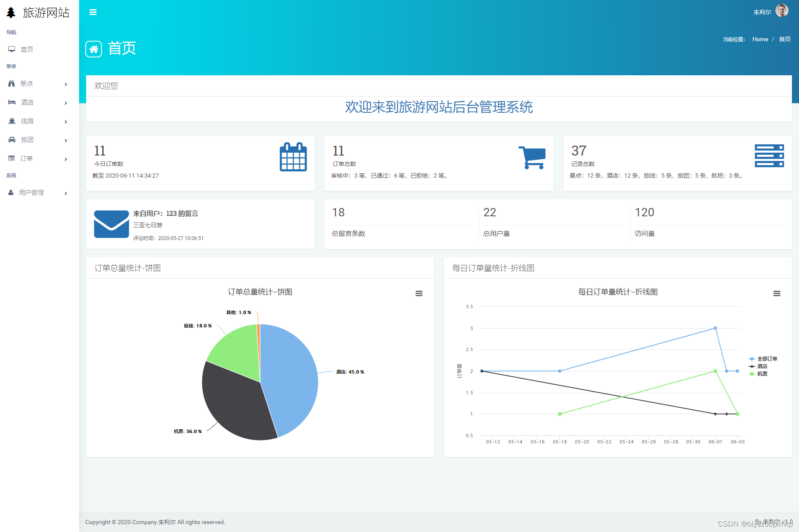Expand the 景点 menu chevron
The height and width of the screenshot is (532, 799).
point(66,84)
